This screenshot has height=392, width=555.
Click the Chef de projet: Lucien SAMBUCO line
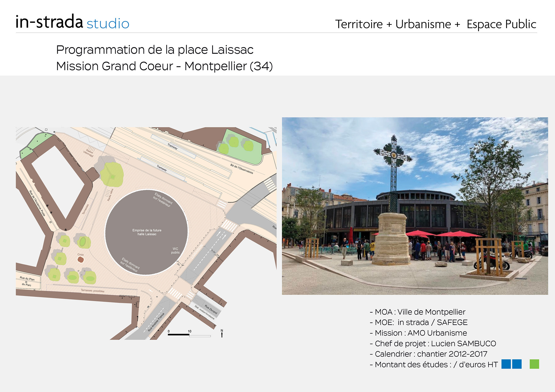(433, 343)
